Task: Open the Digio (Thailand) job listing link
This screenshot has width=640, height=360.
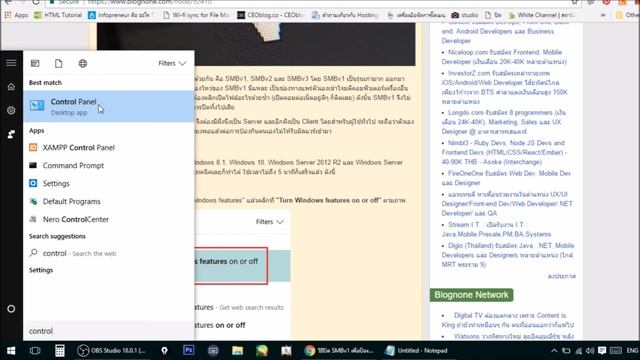Action: [508, 255]
